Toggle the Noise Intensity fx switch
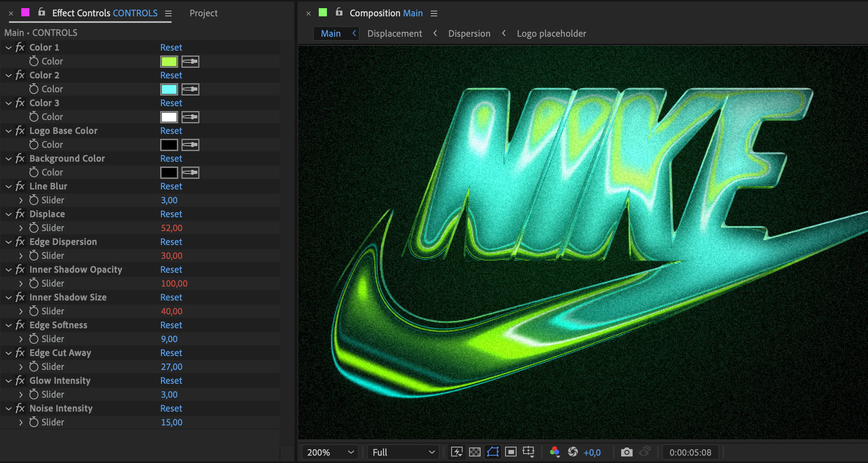 tap(20, 408)
